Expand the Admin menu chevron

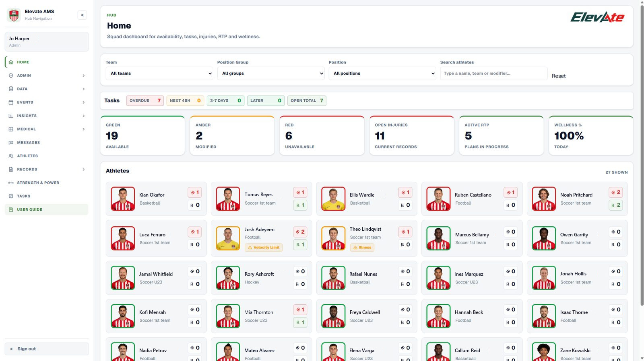coord(84,76)
